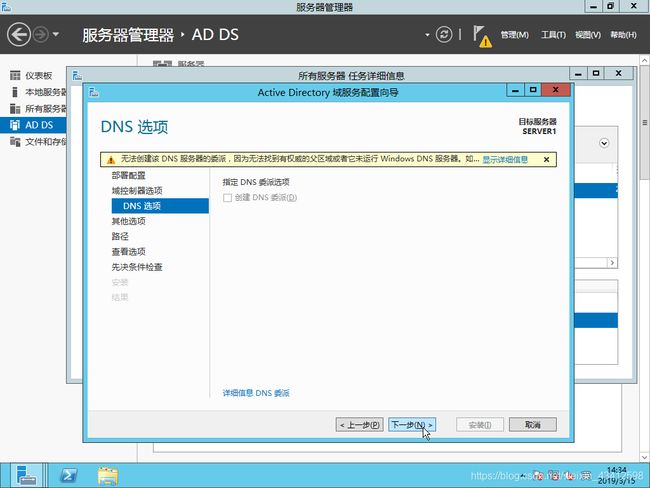Screen dimensions: 650x488
Task: Open 显示详细信息 link in warning bar
Action: [505, 160]
